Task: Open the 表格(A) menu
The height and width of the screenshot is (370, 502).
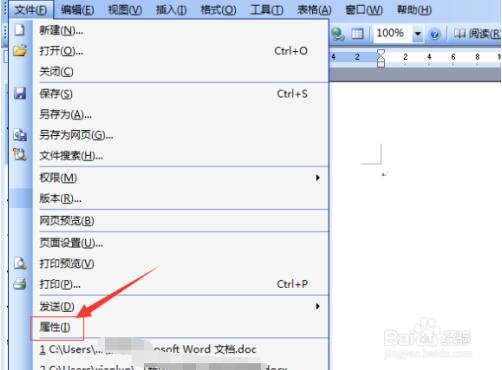Action: coord(314,10)
